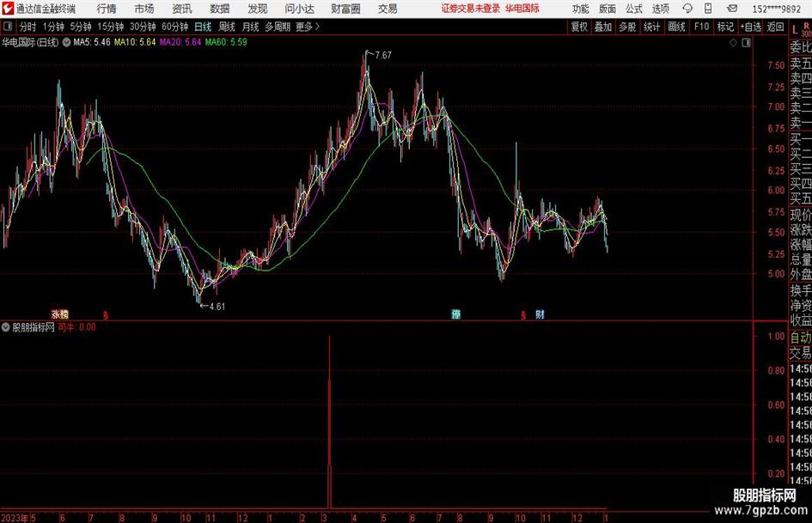Switch to the 1分钟 period tab
812x523 pixels.
point(52,27)
